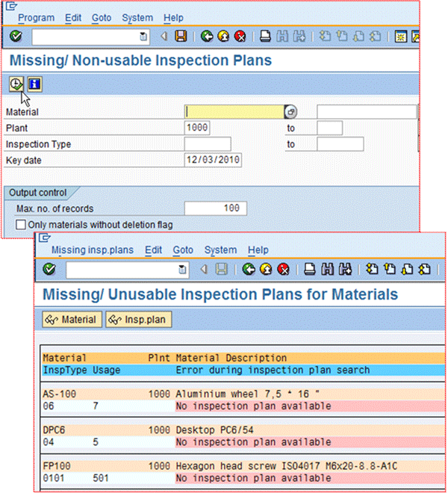Click red Cancel icon in top window
This screenshot has width=448, height=493.
coord(240,36)
